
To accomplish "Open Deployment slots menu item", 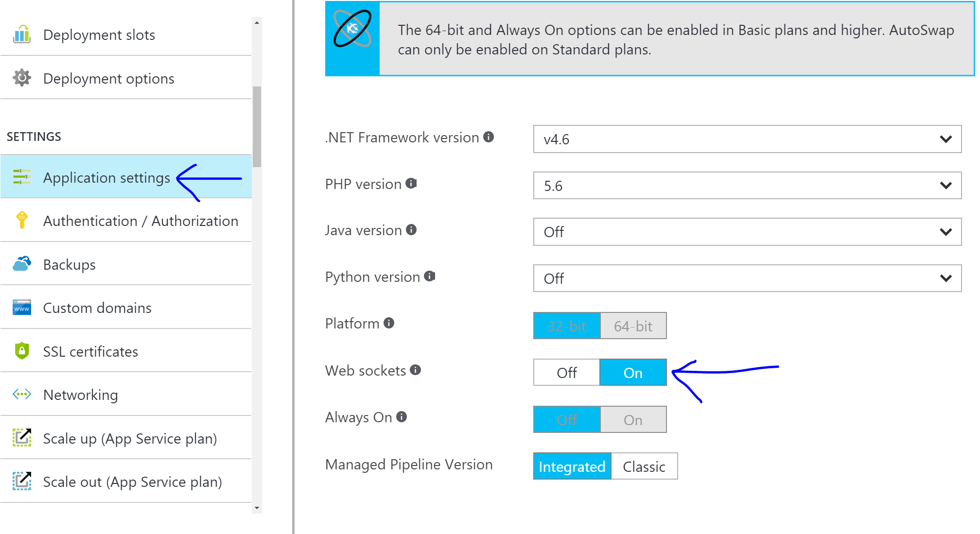I will [x=126, y=34].
